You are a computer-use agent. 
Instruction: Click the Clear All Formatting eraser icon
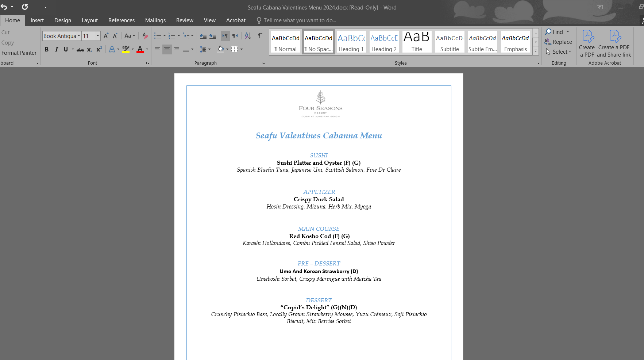point(145,36)
